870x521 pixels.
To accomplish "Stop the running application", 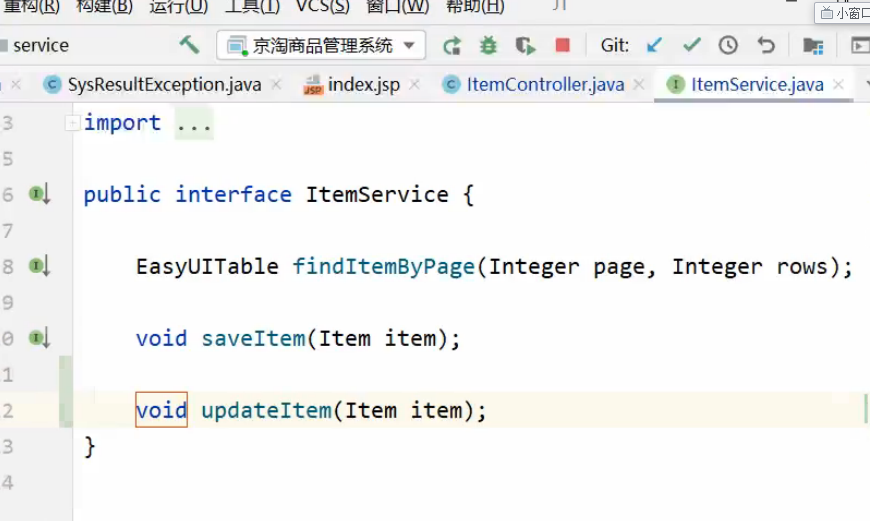I will click(x=563, y=45).
